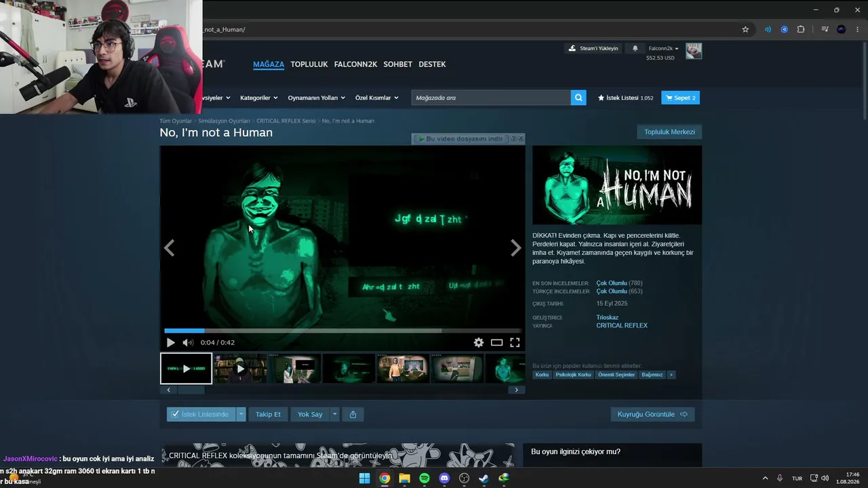The width and height of the screenshot is (868, 488).
Task: Click Kuyruğu Görüntüle queue button
Action: (x=652, y=414)
